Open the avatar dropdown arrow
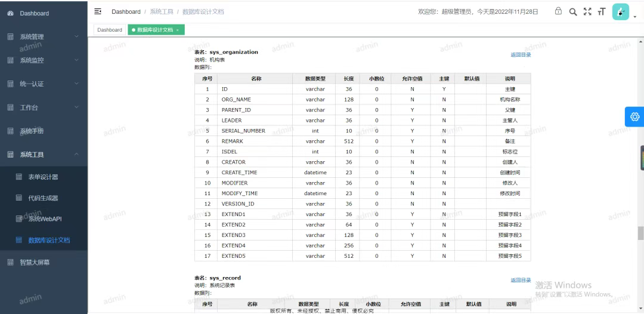The height and width of the screenshot is (314, 644). [635, 17]
